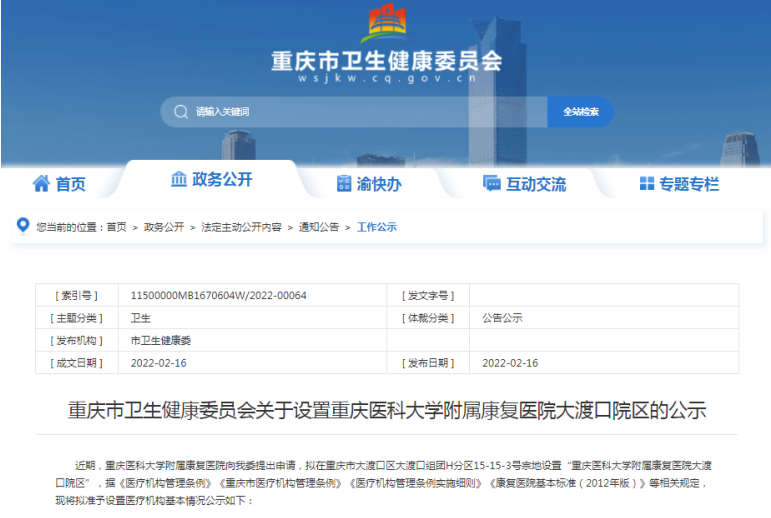Click the 卫生 subject category value
771x518 pixels.
141,318
